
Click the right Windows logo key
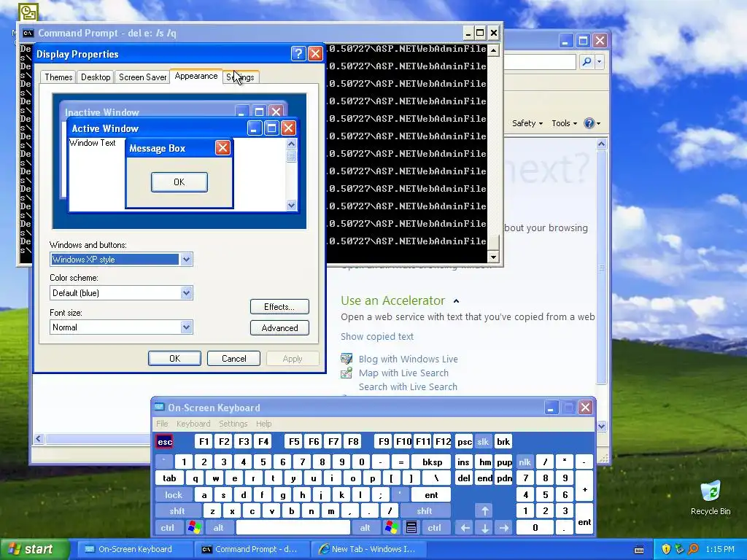pos(391,528)
